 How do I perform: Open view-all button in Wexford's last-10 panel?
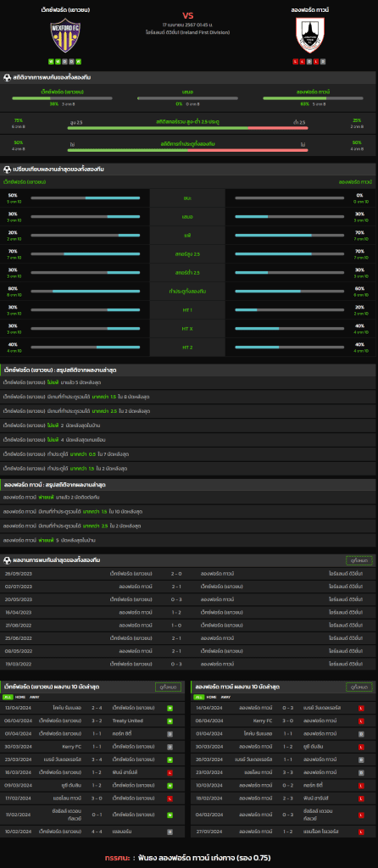pos(168,687)
